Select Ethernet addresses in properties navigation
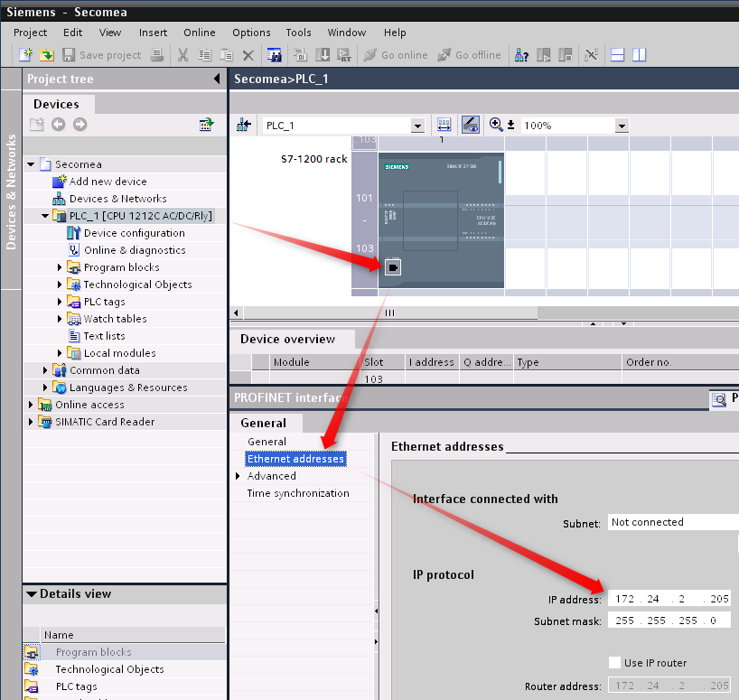 point(295,459)
